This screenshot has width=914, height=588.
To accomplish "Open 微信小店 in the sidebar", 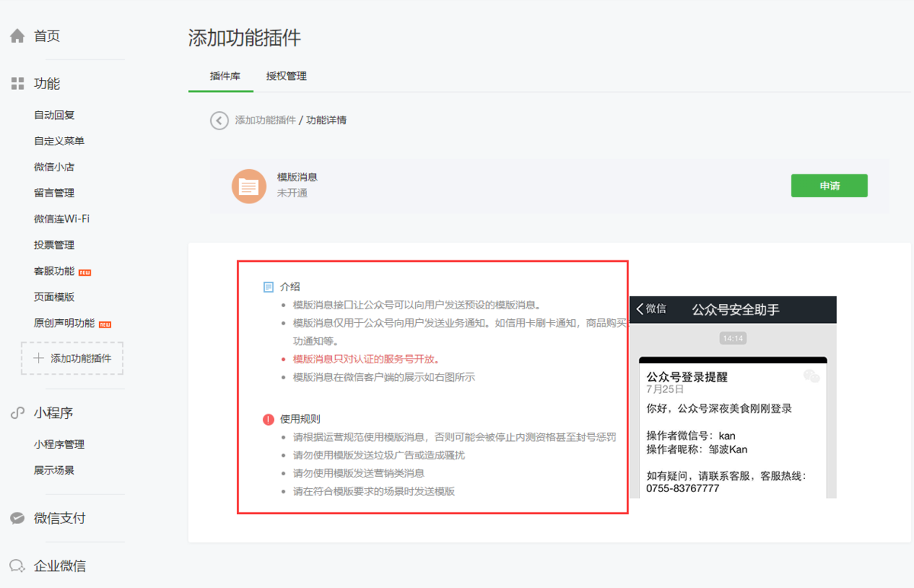I will [54, 167].
